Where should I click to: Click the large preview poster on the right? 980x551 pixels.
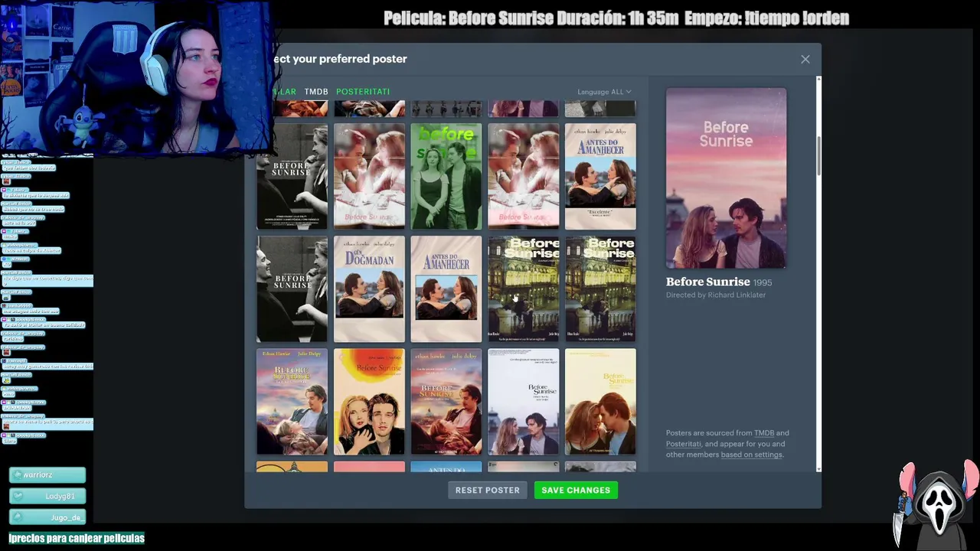pyautogui.click(x=726, y=178)
